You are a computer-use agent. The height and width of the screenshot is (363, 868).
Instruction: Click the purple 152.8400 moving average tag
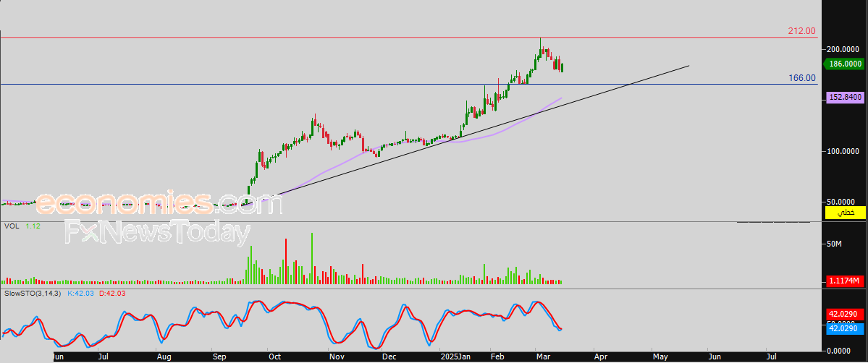point(846,98)
